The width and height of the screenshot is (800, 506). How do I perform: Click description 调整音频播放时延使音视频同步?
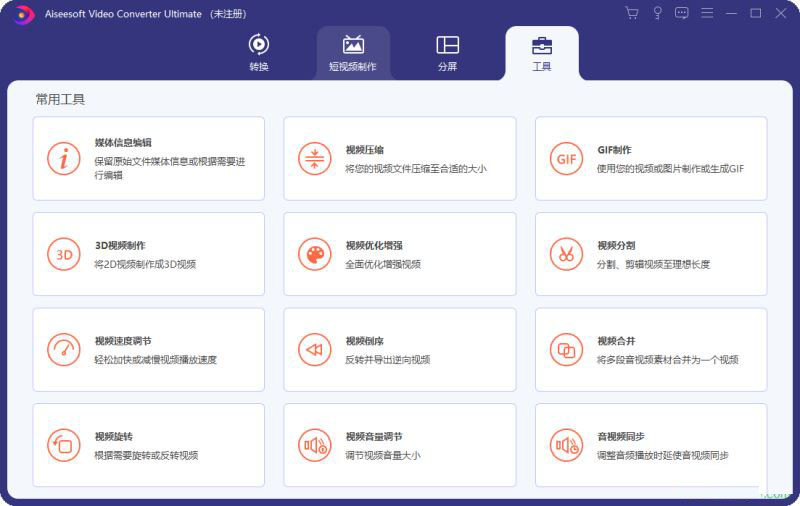662,455
